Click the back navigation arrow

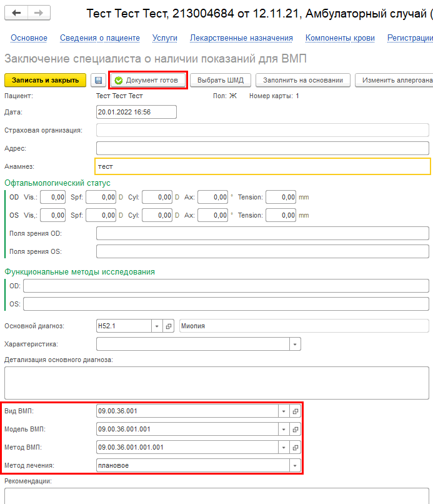point(17,13)
